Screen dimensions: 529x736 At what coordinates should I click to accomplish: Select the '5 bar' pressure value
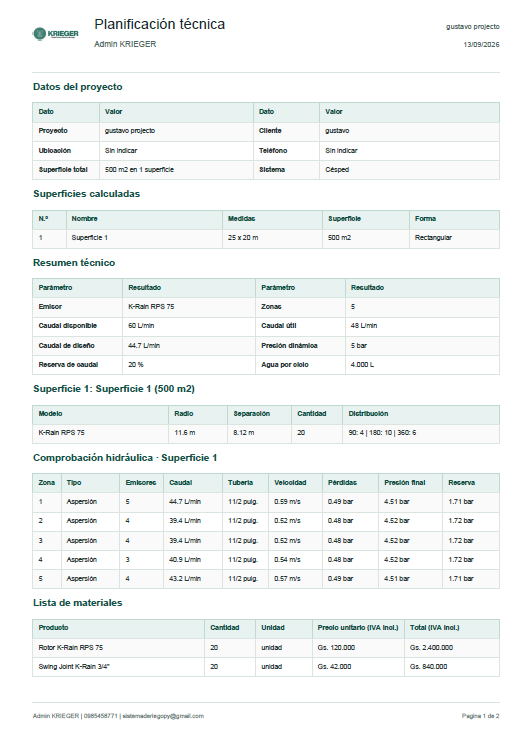coord(359,345)
